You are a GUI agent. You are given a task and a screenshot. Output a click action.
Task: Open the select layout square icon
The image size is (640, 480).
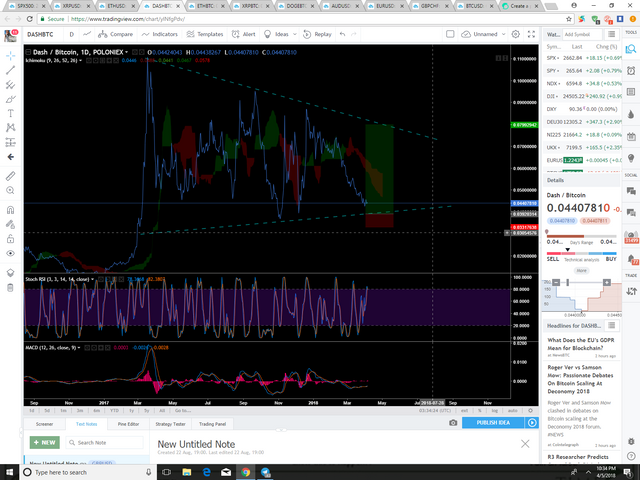tap(450, 34)
